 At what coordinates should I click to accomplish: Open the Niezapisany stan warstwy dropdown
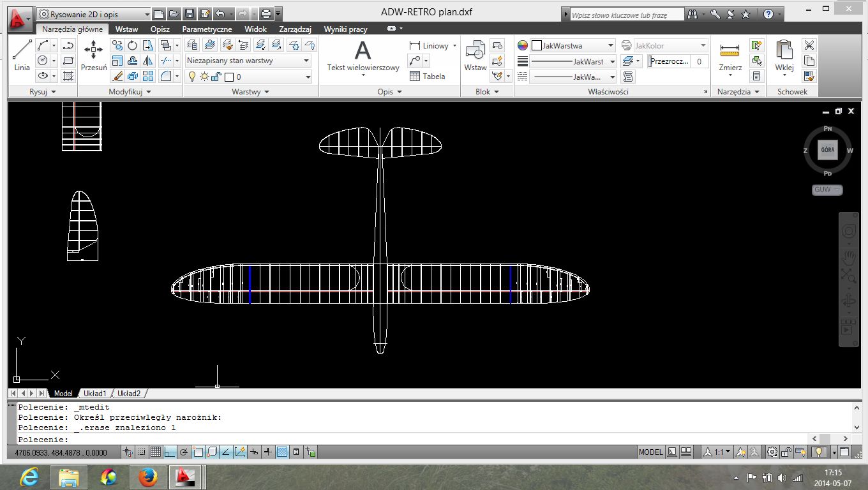click(306, 61)
